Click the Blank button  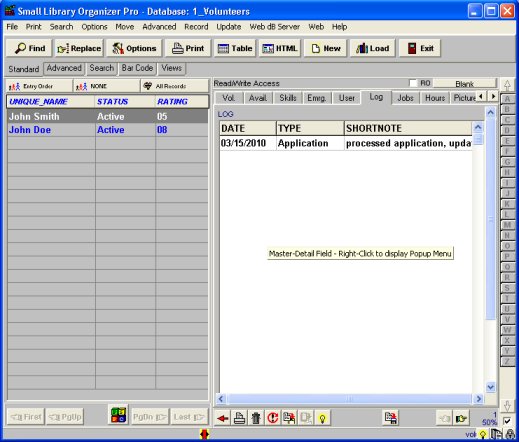pyautogui.click(x=464, y=84)
